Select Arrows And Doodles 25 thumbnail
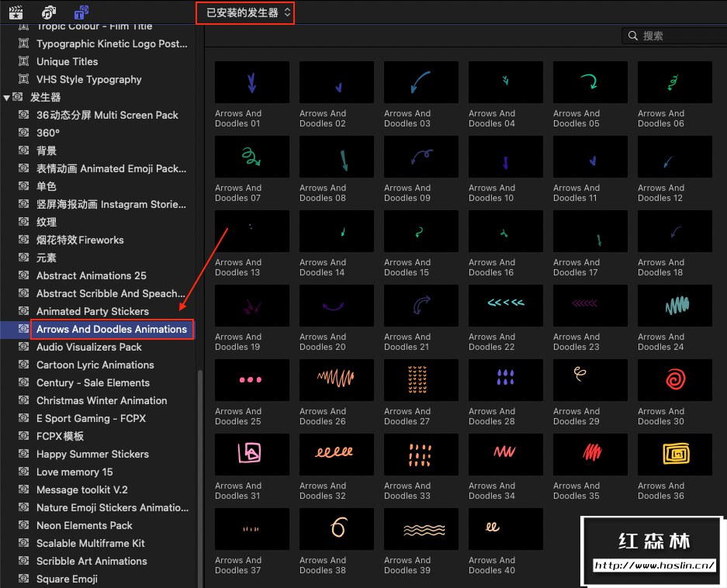 click(x=251, y=380)
